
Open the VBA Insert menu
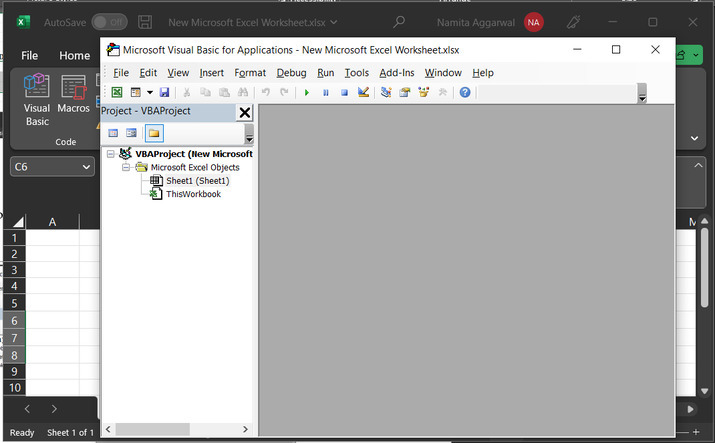[x=211, y=73]
